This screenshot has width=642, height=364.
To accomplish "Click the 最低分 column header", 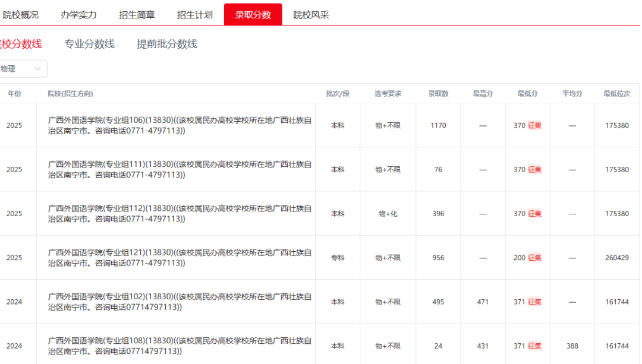I will coord(527,94).
